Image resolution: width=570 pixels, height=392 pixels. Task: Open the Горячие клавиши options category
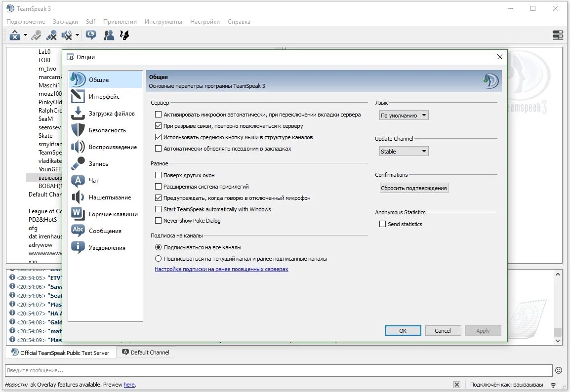[105, 214]
